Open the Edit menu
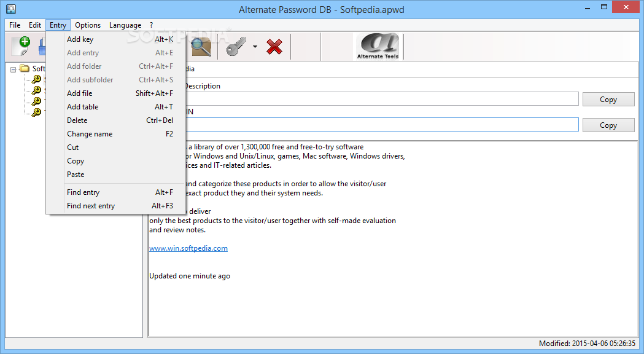The image size is (644, 354). 35,25
